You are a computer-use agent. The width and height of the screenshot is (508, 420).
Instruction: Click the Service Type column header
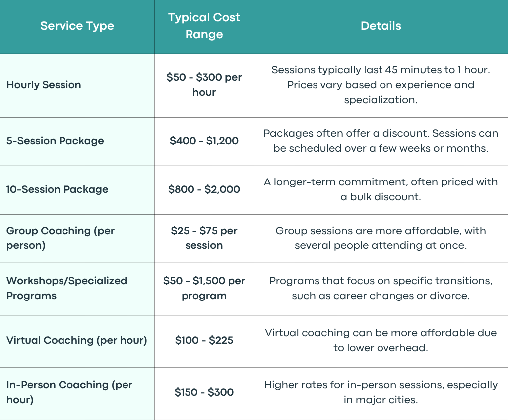coord(77,26)
